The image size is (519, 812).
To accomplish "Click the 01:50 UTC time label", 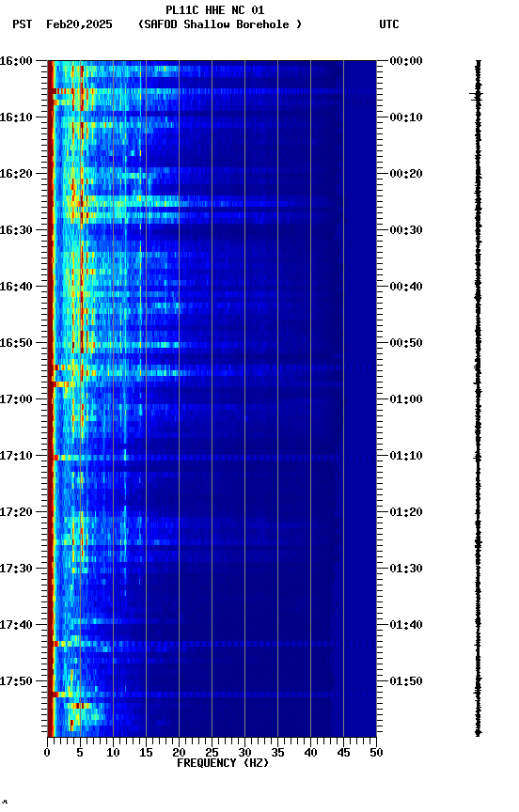I will click(x=406, y=681).
